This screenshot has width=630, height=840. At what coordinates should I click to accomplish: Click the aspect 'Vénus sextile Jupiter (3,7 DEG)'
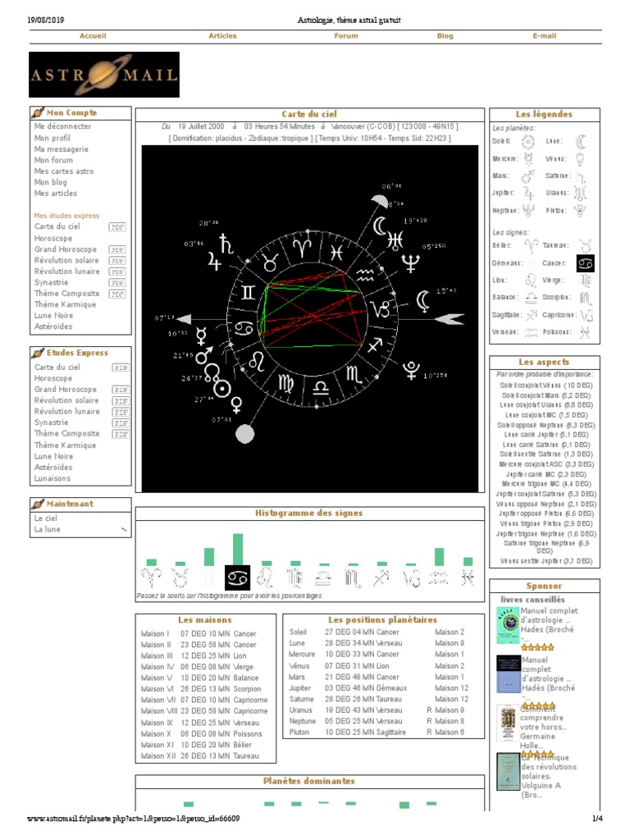(546, 561)
